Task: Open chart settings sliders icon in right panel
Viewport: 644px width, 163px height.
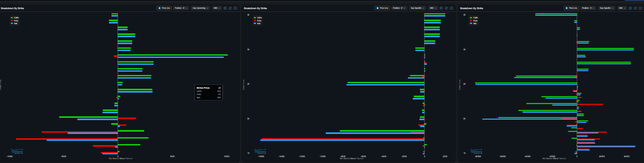Action: pyautogui.click(x=630, y=8)
